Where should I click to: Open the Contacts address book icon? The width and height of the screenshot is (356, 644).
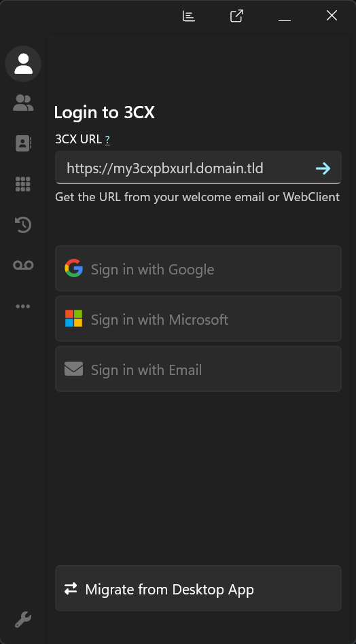point(23,143)
